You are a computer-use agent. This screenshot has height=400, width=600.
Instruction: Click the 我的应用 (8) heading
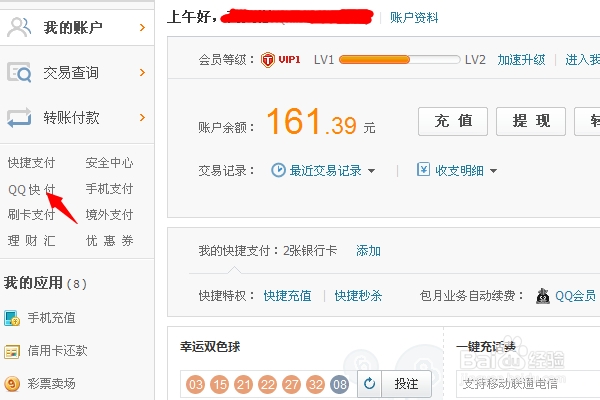tap(45, 283)
